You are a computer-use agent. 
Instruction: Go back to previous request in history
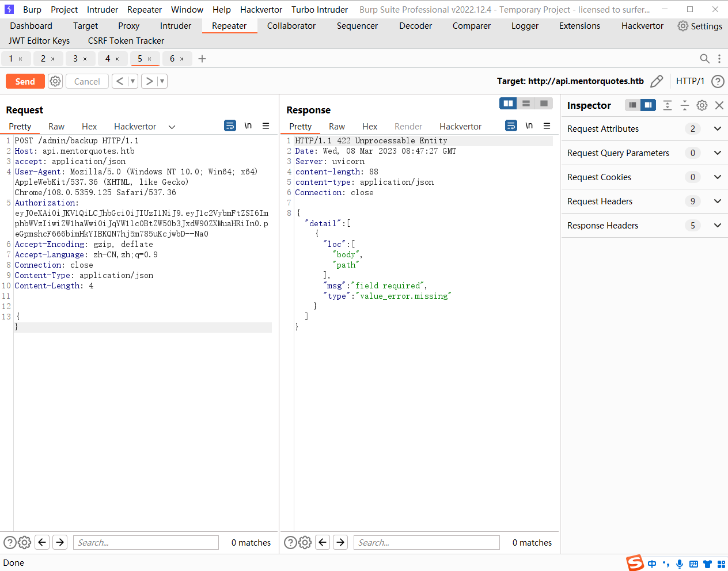click(119, 81)
